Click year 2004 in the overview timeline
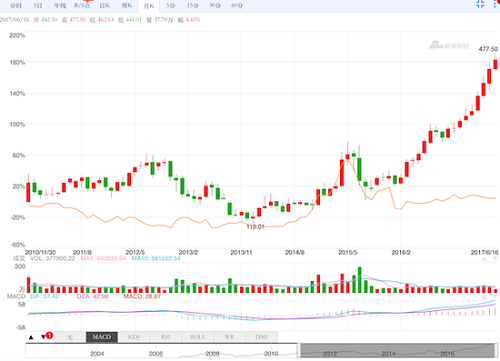The image size is (500, 361). point(97,354)
